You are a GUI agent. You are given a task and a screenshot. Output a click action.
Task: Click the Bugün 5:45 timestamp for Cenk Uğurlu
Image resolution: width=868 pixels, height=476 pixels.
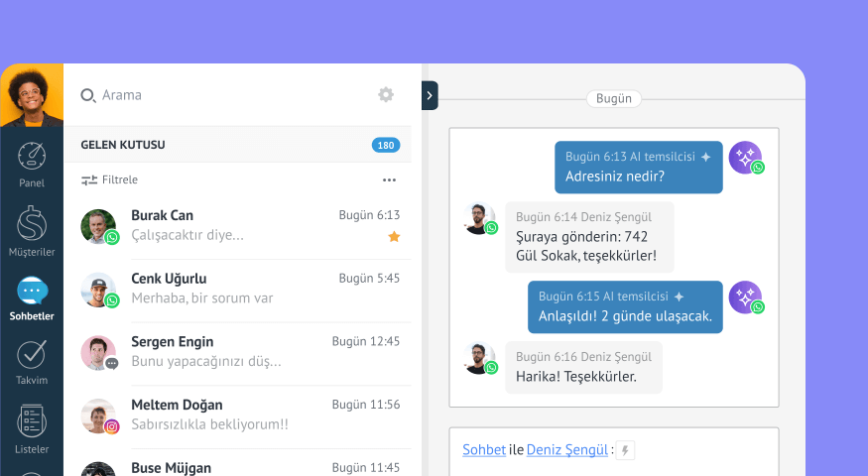point(369,279)
